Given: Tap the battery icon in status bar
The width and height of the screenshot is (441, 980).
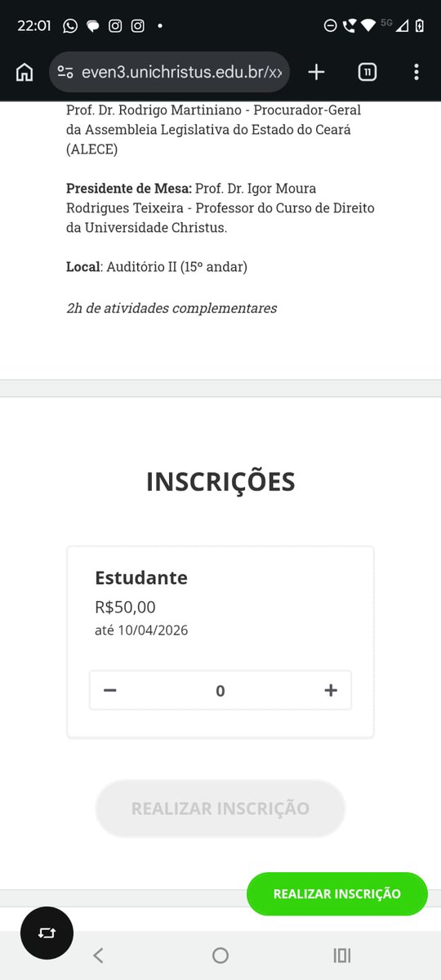Looking at the screenshot, I should 420,25.
